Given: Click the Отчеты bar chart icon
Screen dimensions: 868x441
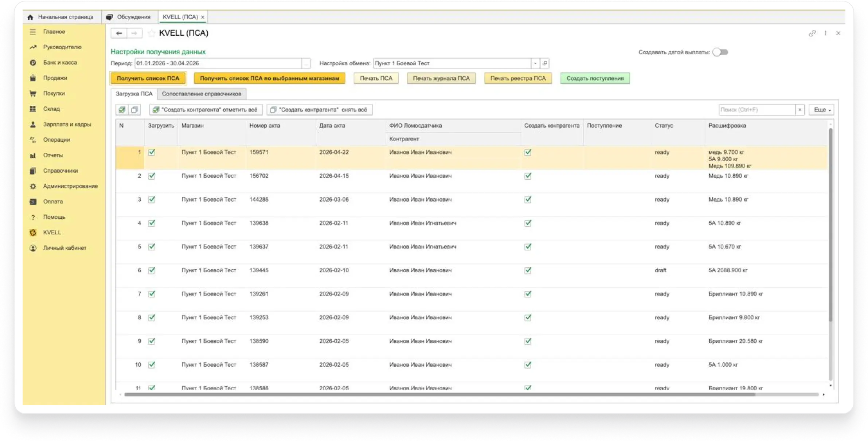Looking at the screenshot, I should [33, 155].
